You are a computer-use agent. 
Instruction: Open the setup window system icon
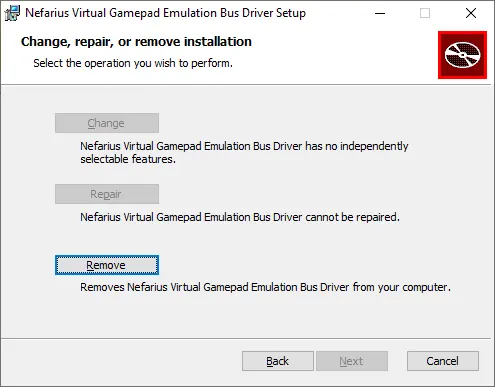12,13
